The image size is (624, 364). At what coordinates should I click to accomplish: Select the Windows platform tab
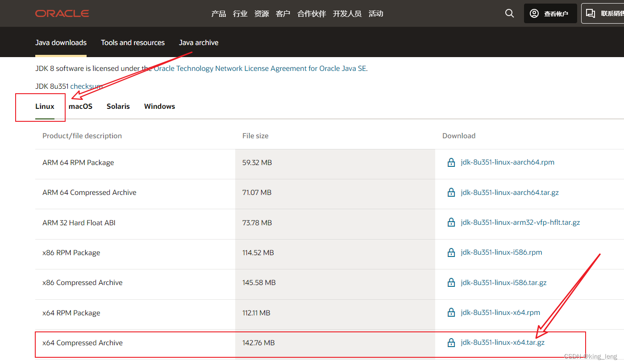[x=159, y=106]
